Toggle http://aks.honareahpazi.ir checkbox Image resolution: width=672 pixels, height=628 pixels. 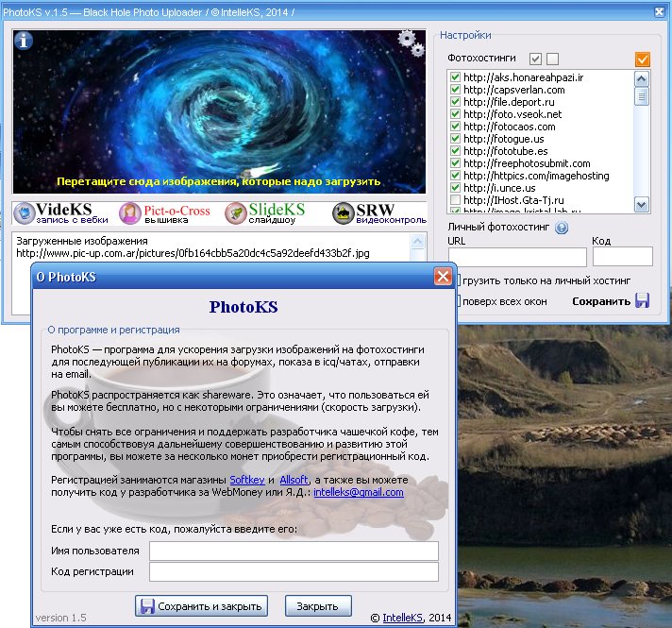point(455,77)
